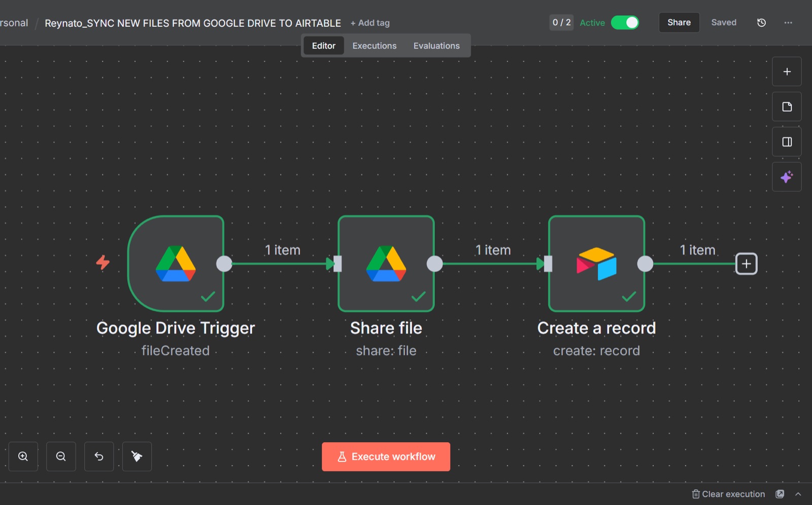The image size is (812, 505).
Task: Open workflow history clock icon
Action: (x=762, y=22)
